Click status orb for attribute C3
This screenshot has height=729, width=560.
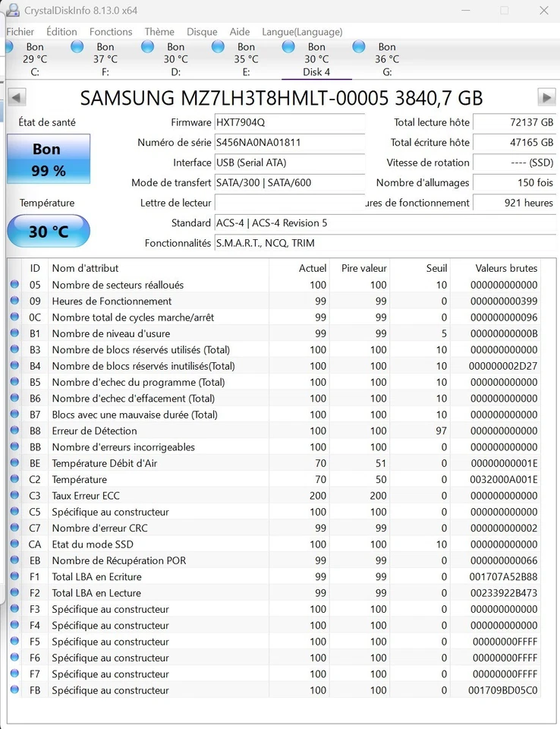14,494
